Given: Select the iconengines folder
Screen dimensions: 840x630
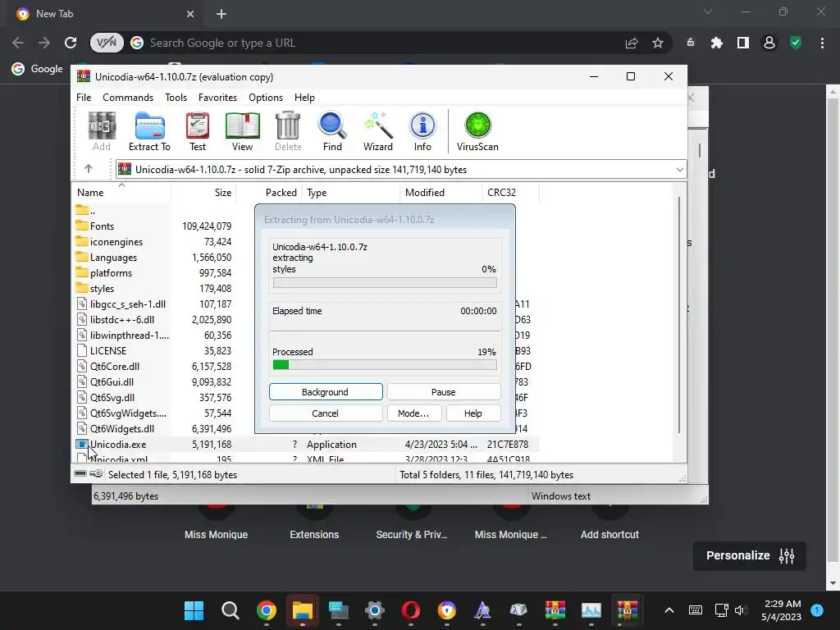Looking at the screenshot, I should pyautogui.click(x=116, y=242).
